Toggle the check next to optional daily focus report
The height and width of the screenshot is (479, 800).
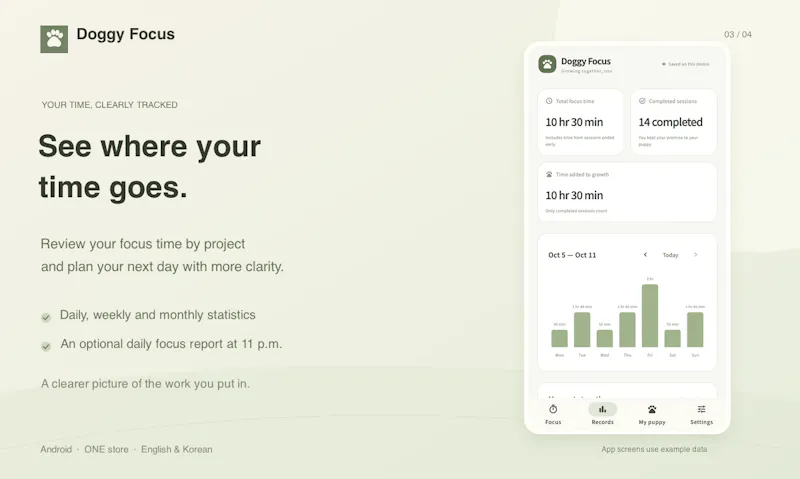pos(46,347)
